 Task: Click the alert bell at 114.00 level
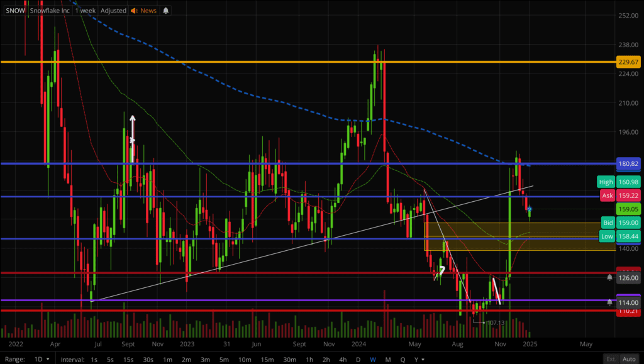609,302
